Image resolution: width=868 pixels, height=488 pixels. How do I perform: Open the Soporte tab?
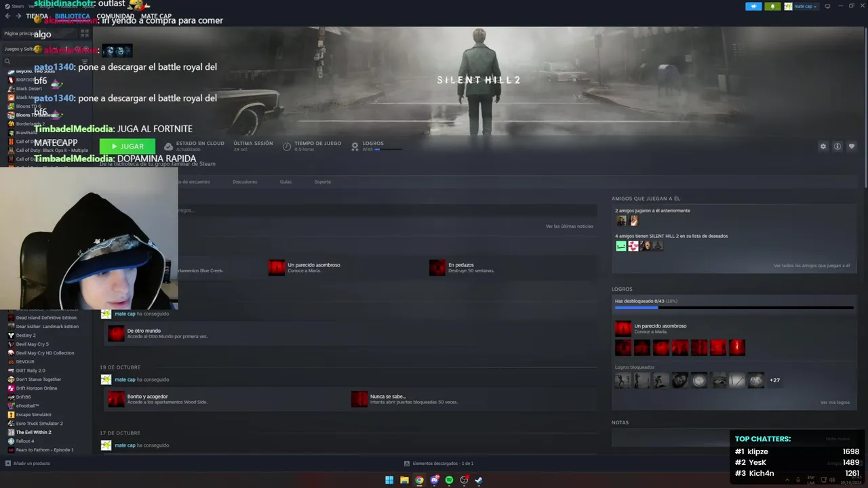[322, 182]
